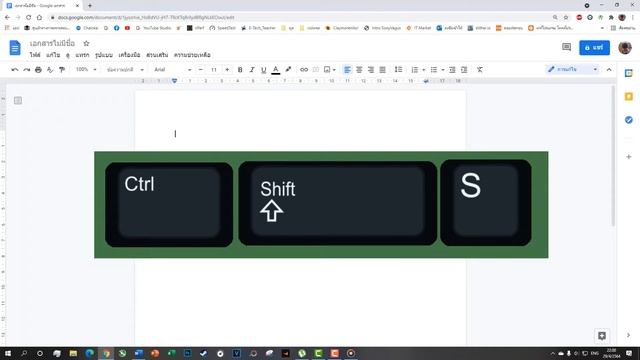Open the text color picker
Screen dimensions: 640x360
(x=276, y=70)
